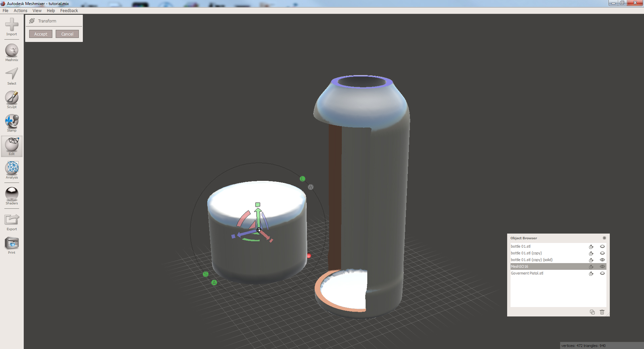Select bottle 01.stl (copy) in Object Browser
The image size is (644, 349).
pyautogui.click(x=558, y=253)
